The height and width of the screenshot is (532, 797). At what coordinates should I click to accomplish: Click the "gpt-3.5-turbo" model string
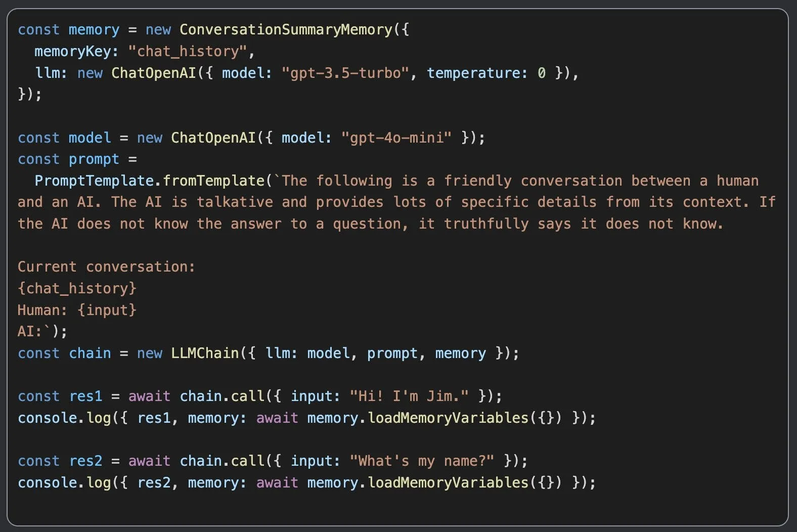point(345,73)
